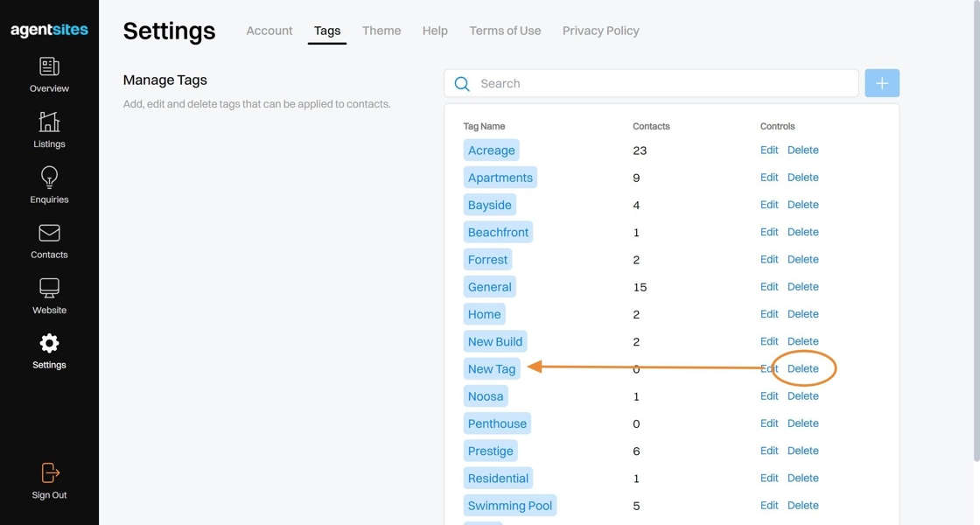The width and height of the screenshot is (980, 525).
Task: Click the Sign Out icon
Action: [x=49, y=473]
